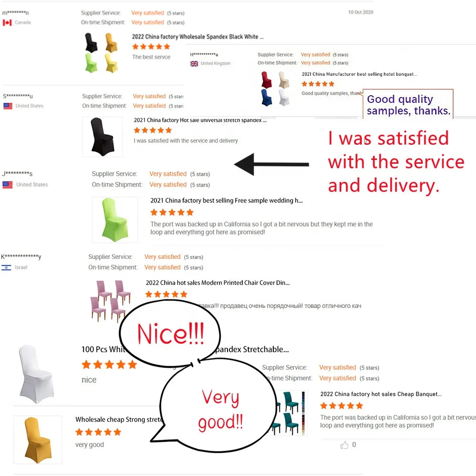The image size is (476, 476).
Task: Open green chair cover product thumbnail
Action: [115, 220]
